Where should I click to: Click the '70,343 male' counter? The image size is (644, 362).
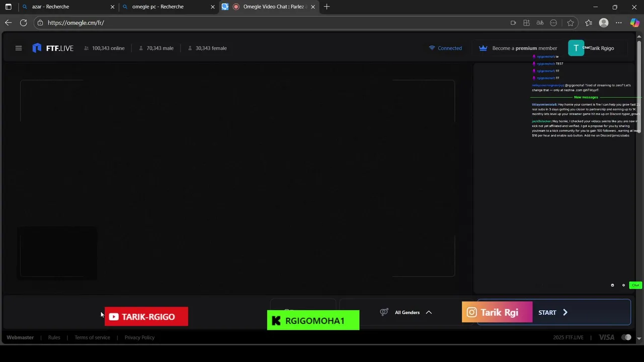tap(156, 48)
